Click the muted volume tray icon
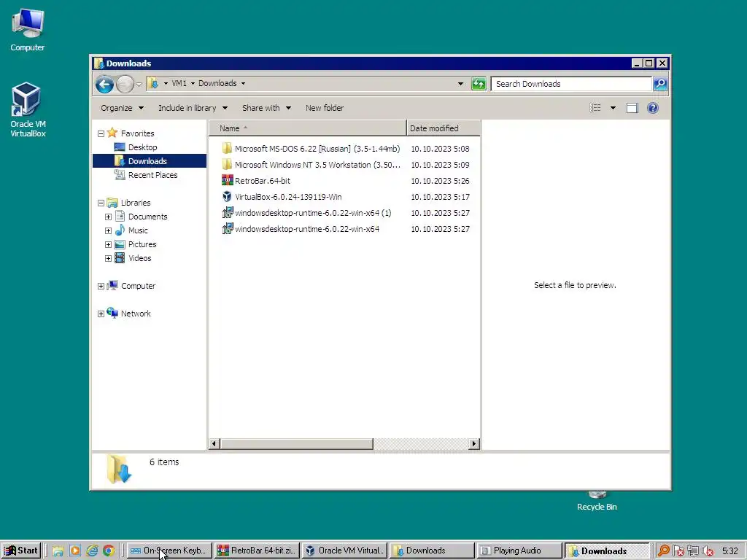Viewport: 747px width, 560px height. point(708,551)
